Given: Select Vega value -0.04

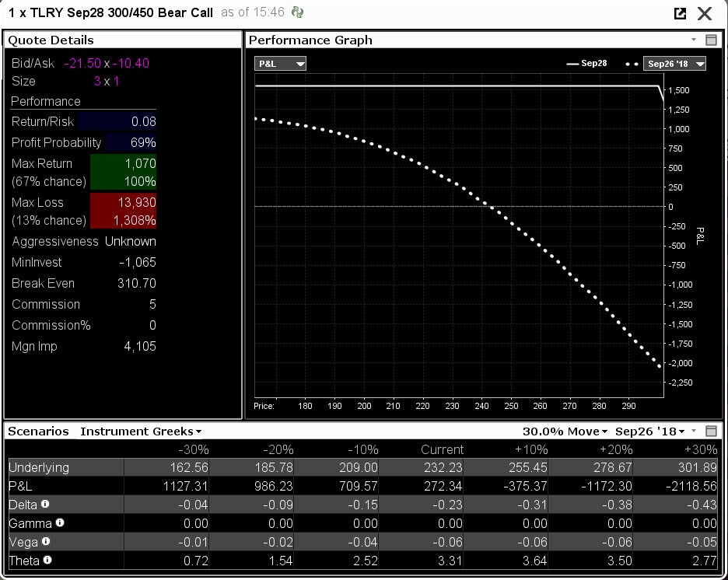Looking at the screenshot, I should coord(363,542).
